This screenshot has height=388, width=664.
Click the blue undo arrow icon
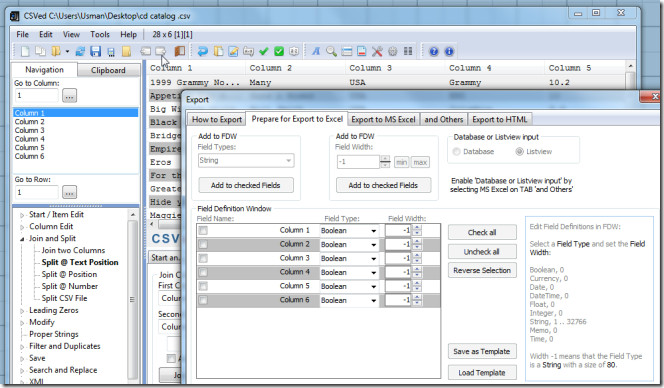202,51
